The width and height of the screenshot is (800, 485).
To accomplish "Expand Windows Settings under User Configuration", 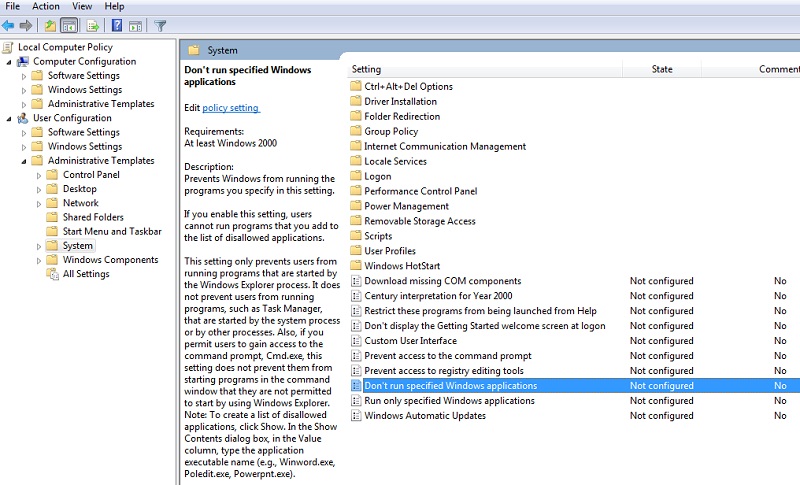I will 23,147.
